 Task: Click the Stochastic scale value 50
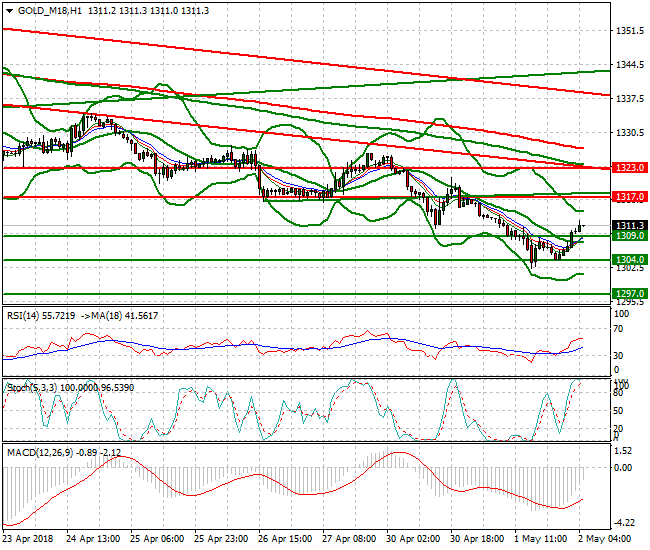pos(618,411)
